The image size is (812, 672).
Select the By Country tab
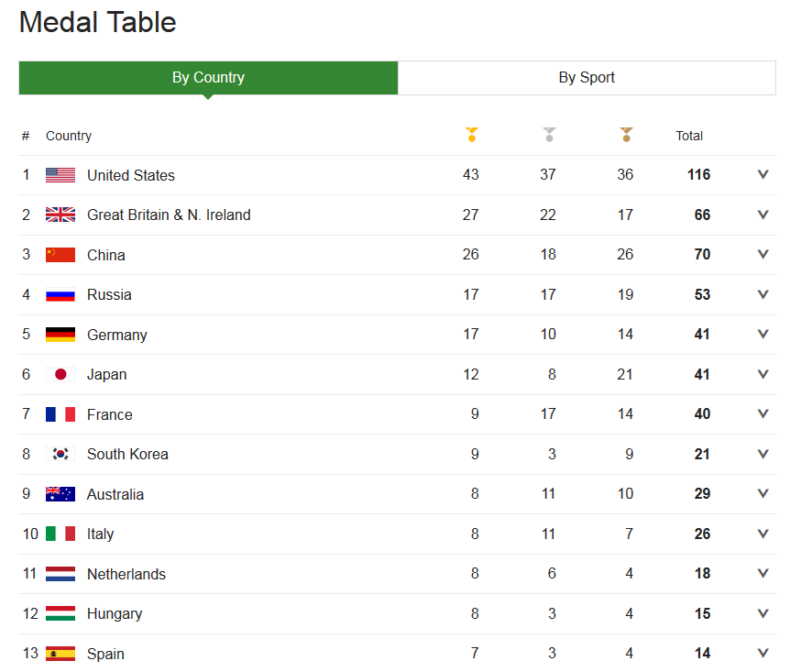click(208, 77)
